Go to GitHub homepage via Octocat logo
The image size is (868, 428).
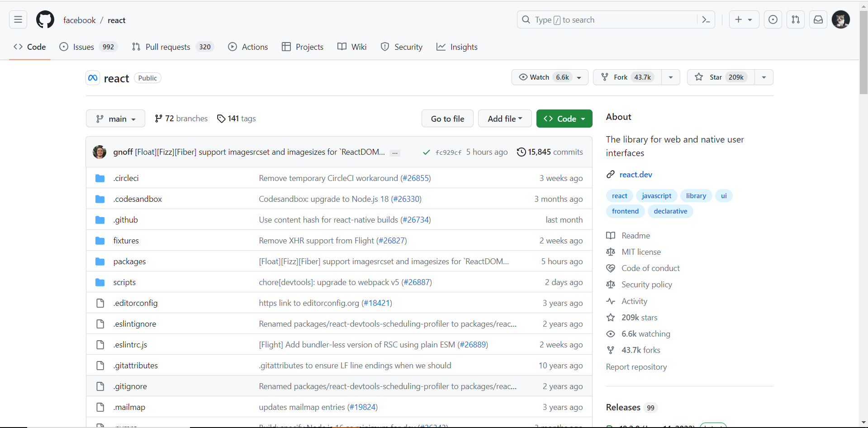(45, 20)
